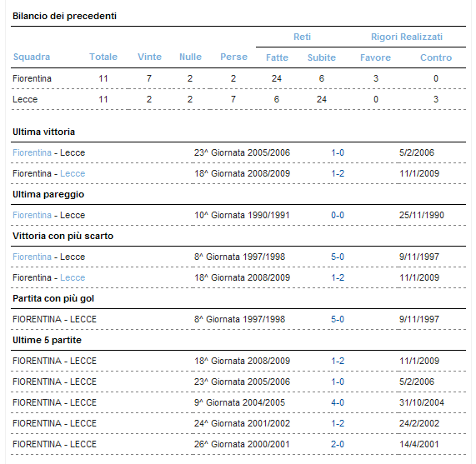Open the 1-2 score dated 11/1/2009 in Ultime 5 partite
The image size is (476, 464).
[338, 361]
